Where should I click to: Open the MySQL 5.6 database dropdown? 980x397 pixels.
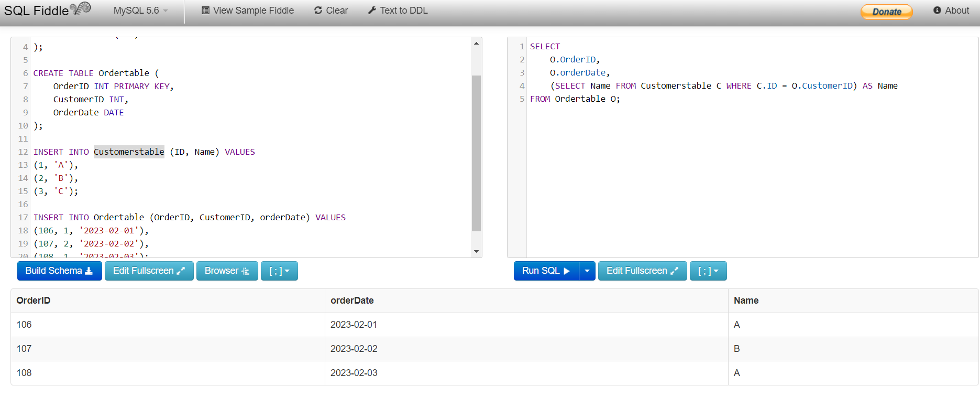[141, 10]
